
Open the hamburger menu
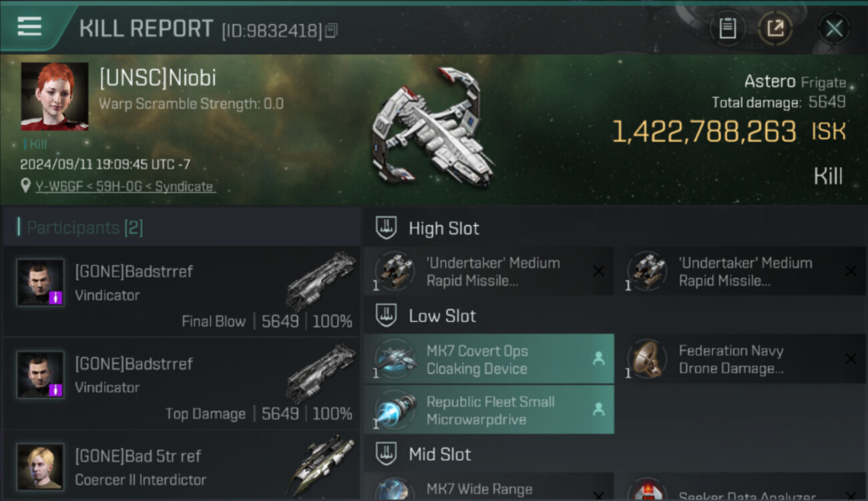click(x=29, y=27)
